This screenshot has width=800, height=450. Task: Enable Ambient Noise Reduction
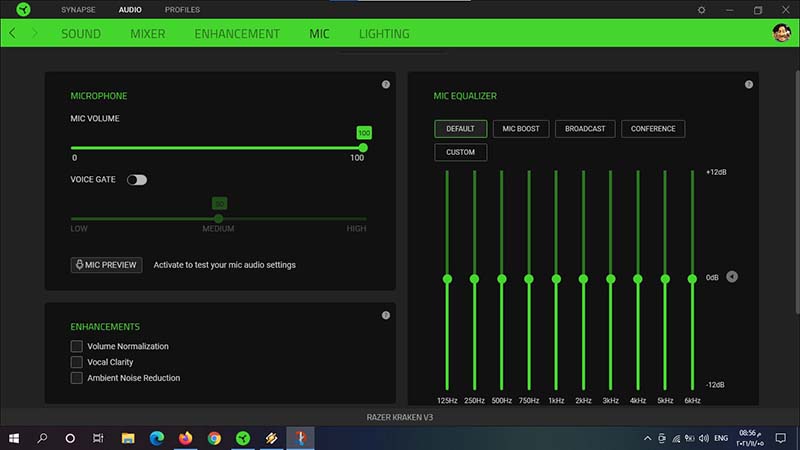coord(77,378)
